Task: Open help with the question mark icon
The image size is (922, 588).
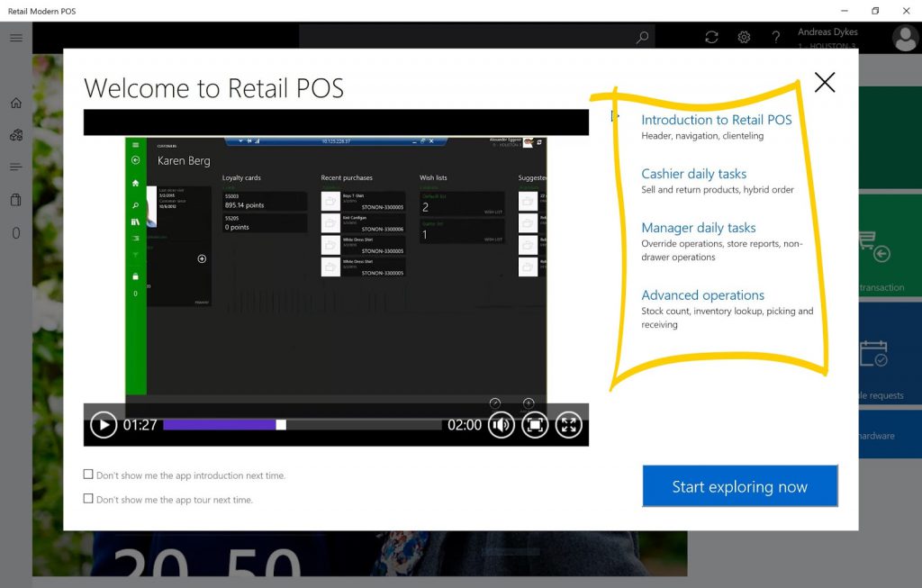Action: (775, 37)
